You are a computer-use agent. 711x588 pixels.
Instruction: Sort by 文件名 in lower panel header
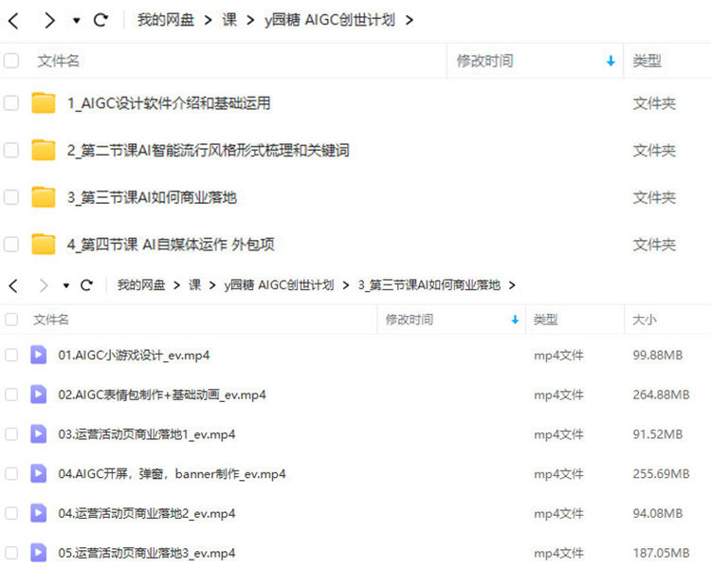pos(51,320)
